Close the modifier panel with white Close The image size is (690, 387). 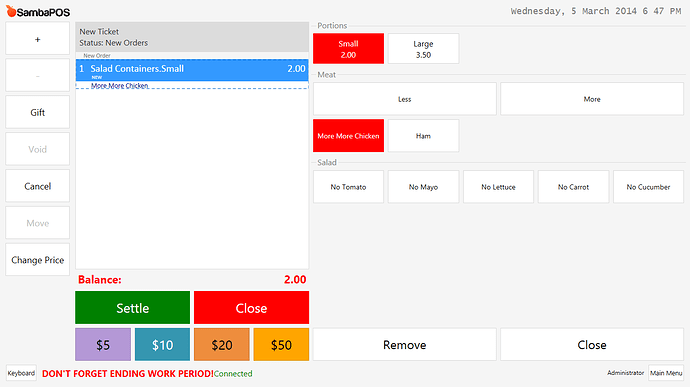(592, 344)
